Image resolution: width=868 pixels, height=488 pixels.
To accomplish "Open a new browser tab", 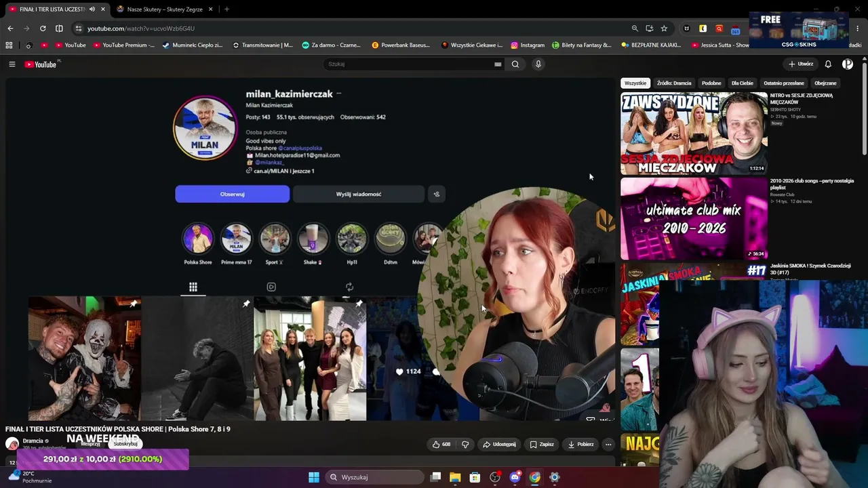I will click(x=226, y=9).
